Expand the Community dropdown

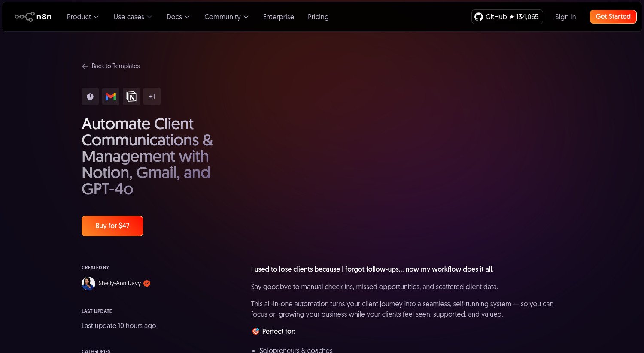tap(226, 17)
